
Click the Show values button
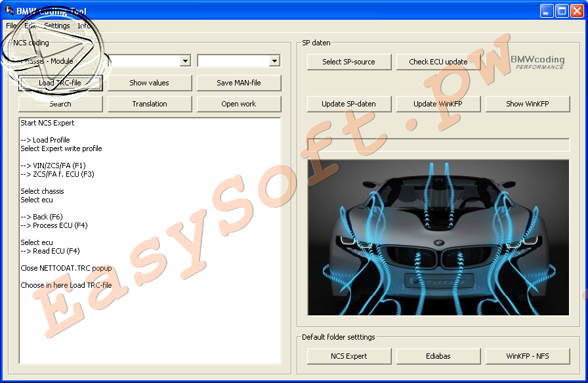click(150, 83)
